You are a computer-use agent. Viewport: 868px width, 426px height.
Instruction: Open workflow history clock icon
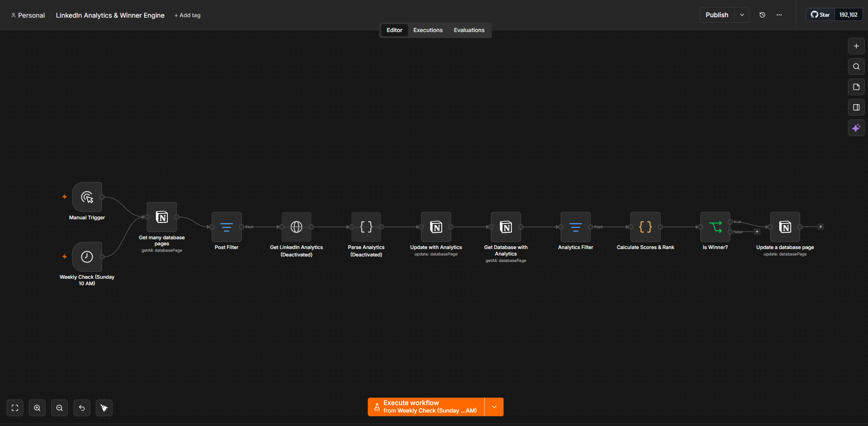(x=762, y=15)
